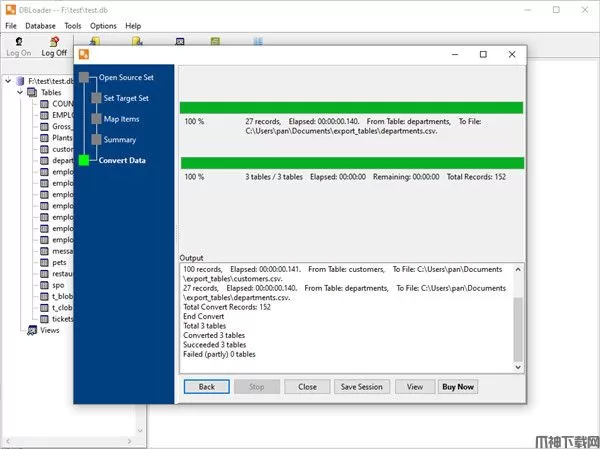
Task: Click the Log Off toolbar icon
Action: [54, 41]
